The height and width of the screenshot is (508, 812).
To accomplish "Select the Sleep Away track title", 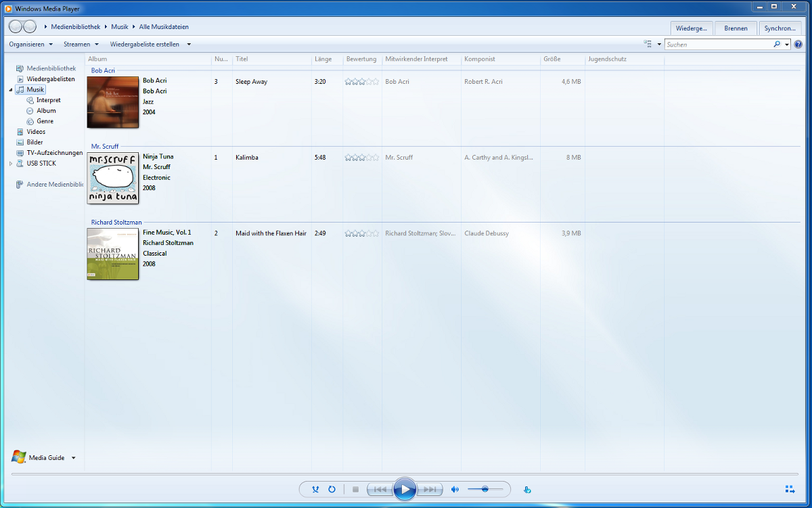I will pos(252,82).
